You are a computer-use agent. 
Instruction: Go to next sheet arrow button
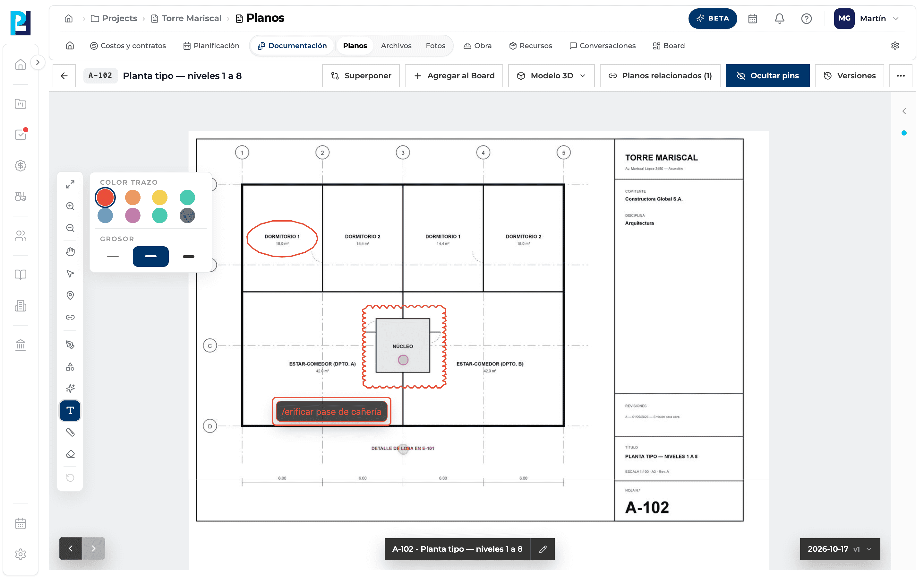point(94,548)
